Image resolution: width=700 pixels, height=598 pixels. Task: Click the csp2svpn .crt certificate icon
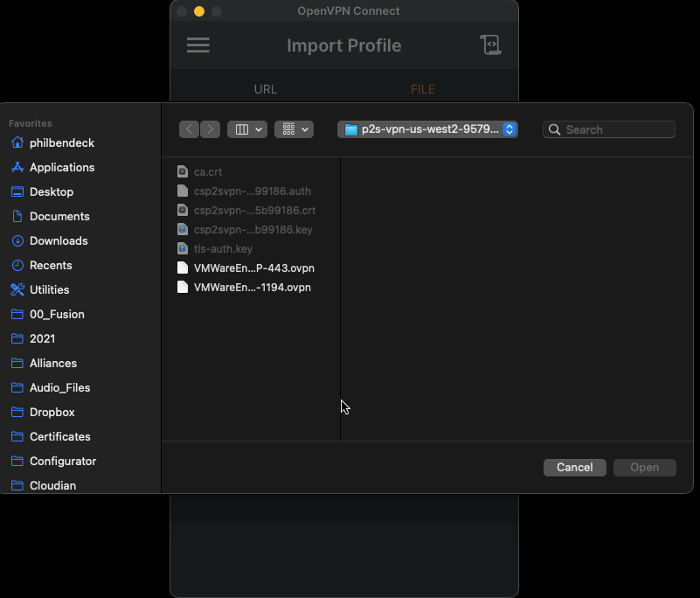[x=182, y=210]
